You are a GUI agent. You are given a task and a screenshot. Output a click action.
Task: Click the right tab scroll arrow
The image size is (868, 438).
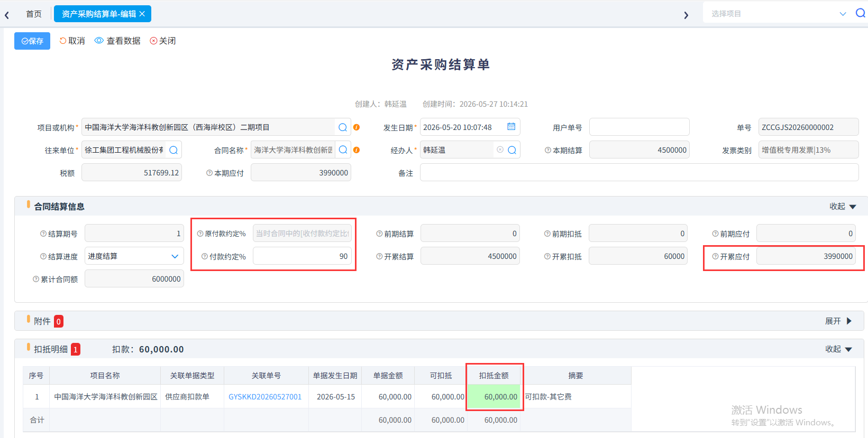pos(686,15)
